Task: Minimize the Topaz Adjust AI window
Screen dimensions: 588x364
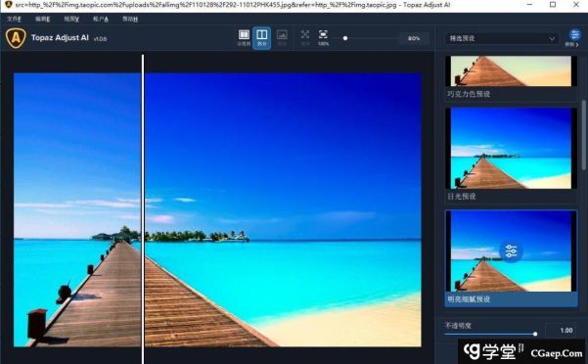Action: pos(529,5)
